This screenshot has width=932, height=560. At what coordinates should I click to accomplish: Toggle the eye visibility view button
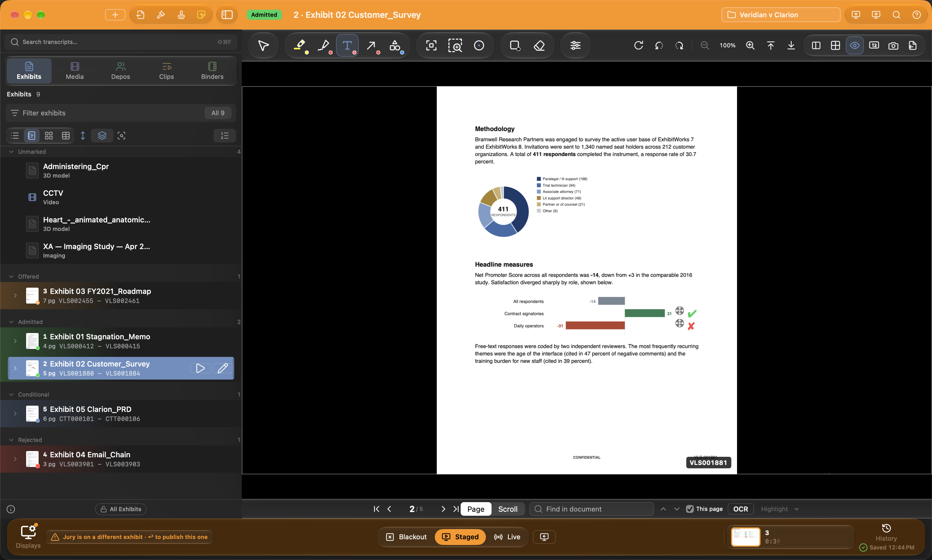click(x=855, y=46)
